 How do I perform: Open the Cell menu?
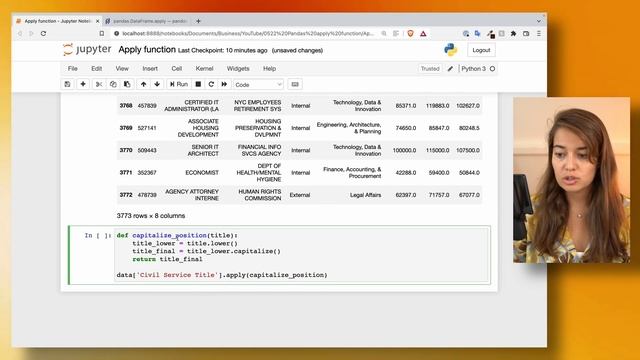coord(177,69)
